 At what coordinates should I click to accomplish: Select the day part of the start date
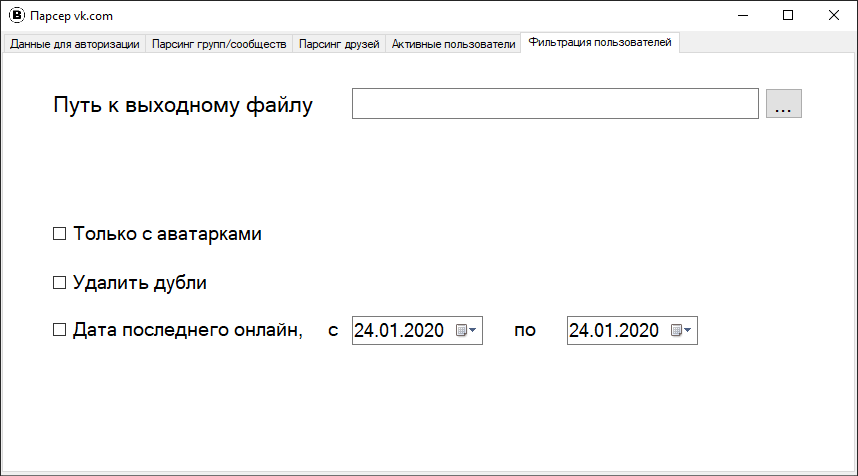(364, 331)
